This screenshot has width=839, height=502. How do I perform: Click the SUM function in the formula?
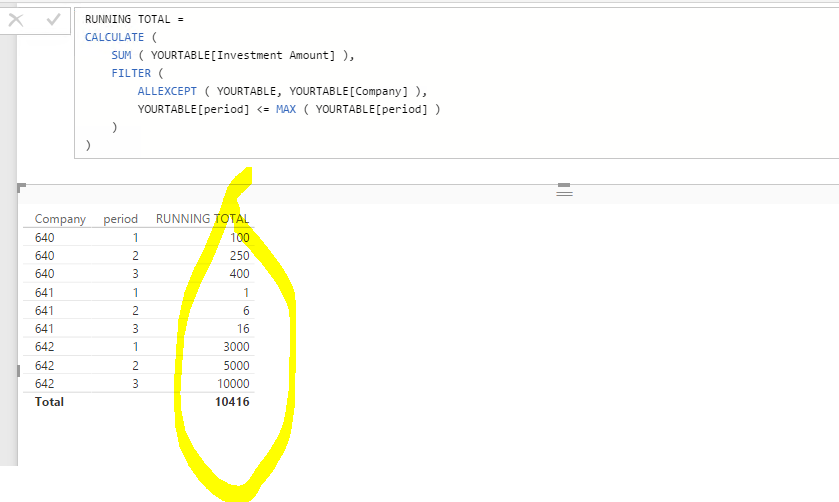(121, 55)
